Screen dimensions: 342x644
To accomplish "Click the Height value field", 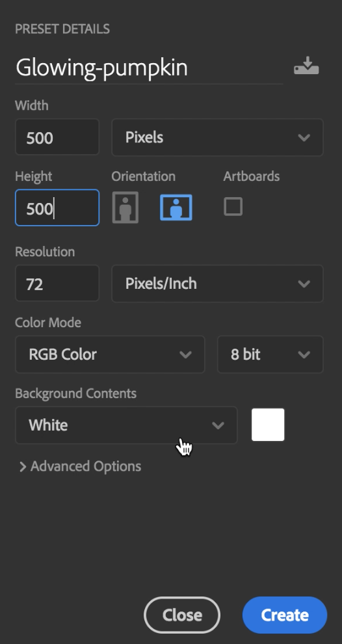I will (x=57, y=208).
